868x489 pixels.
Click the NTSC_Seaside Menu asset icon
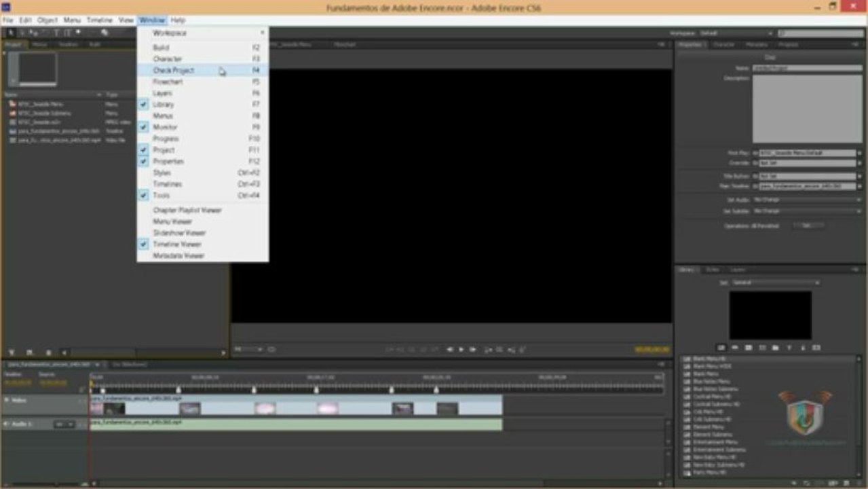pos(12,104)
